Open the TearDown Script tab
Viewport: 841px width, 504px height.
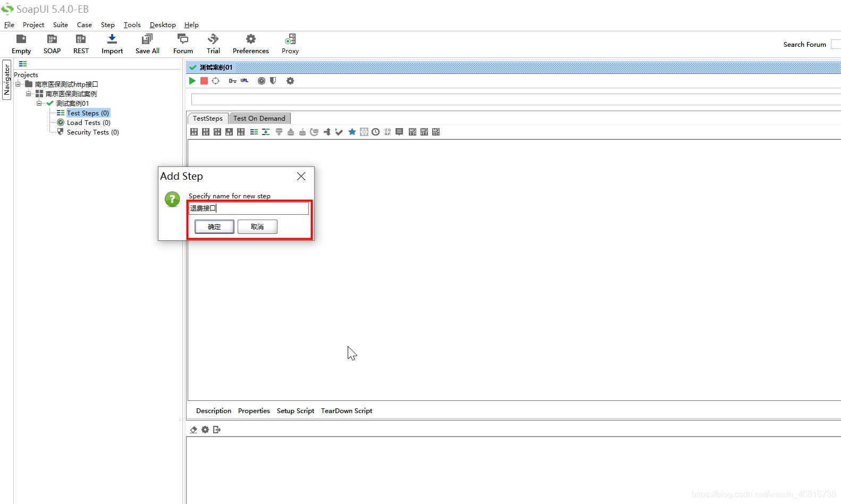[347, 411]
